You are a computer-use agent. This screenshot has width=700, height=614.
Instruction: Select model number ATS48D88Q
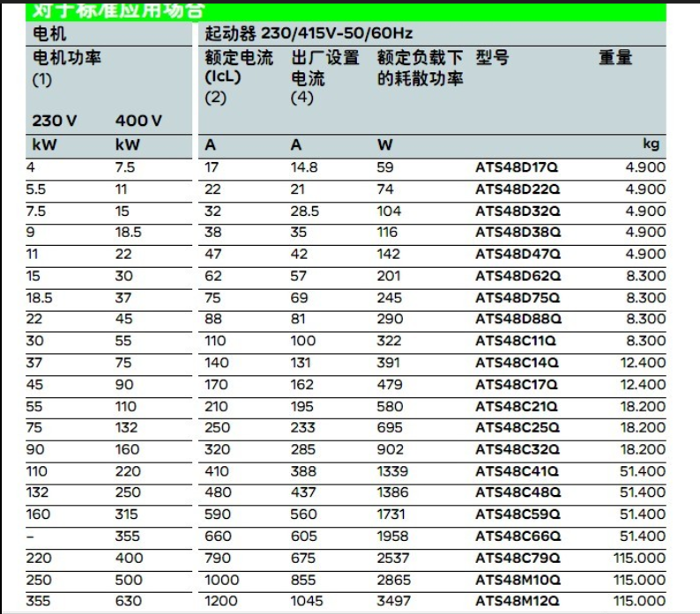tap(518, 319)
